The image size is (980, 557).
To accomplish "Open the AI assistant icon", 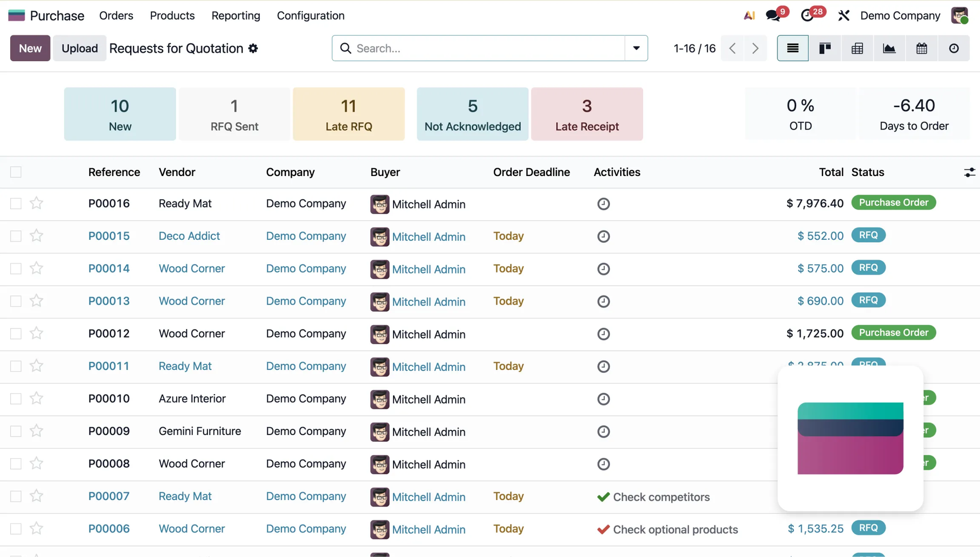I will (x=749, y=16).
